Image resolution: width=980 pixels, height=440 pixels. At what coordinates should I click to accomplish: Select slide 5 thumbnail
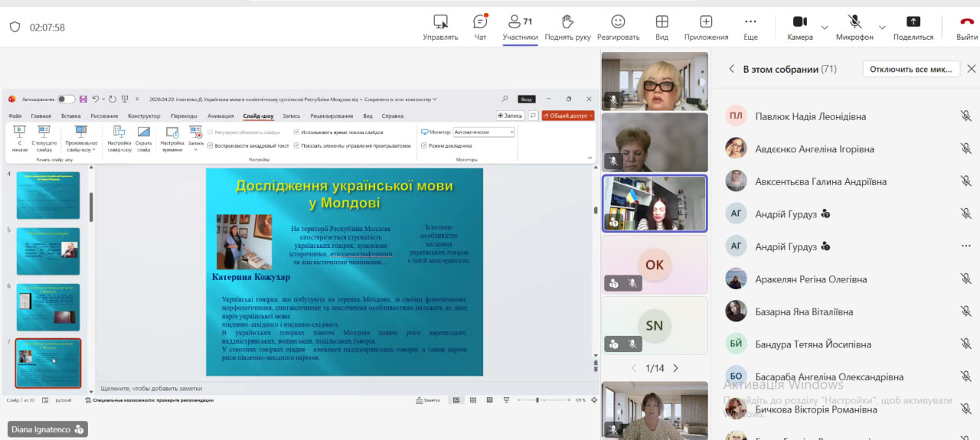click(x=48, y=251)
